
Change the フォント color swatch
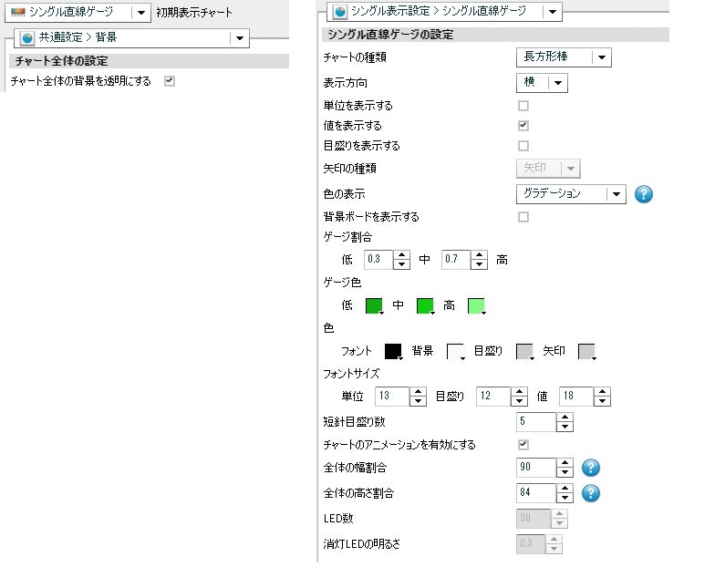pyautogui.click(x=394, y=352)
